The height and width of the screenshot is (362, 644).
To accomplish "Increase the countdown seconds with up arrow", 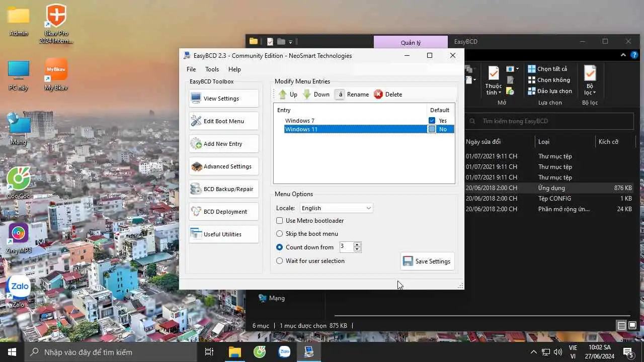I will pos(357,244).
